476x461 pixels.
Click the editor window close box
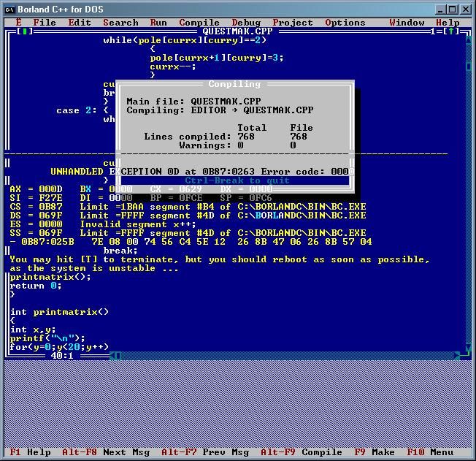[x=25, y=31]
